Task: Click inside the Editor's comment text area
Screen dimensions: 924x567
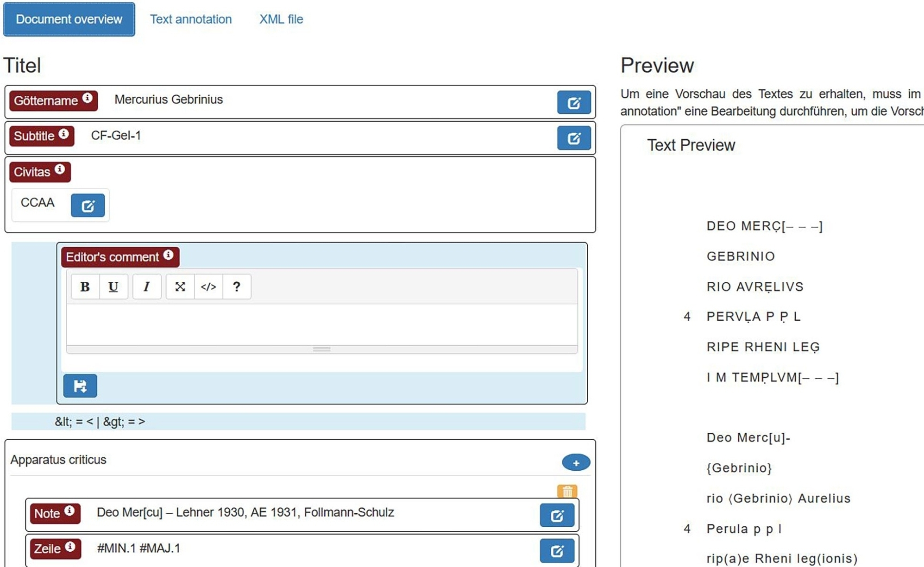Action: pyautogui.click(x=321, y=324)
